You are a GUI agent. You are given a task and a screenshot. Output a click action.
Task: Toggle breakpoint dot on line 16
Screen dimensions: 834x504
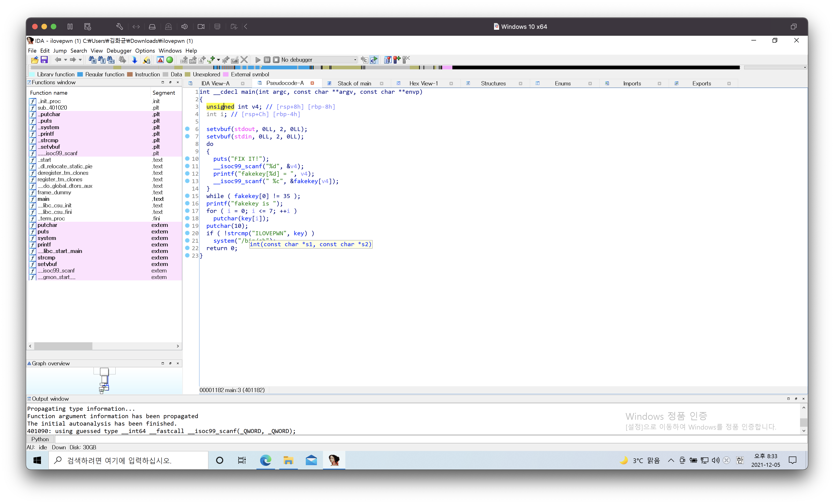(187, 203)
